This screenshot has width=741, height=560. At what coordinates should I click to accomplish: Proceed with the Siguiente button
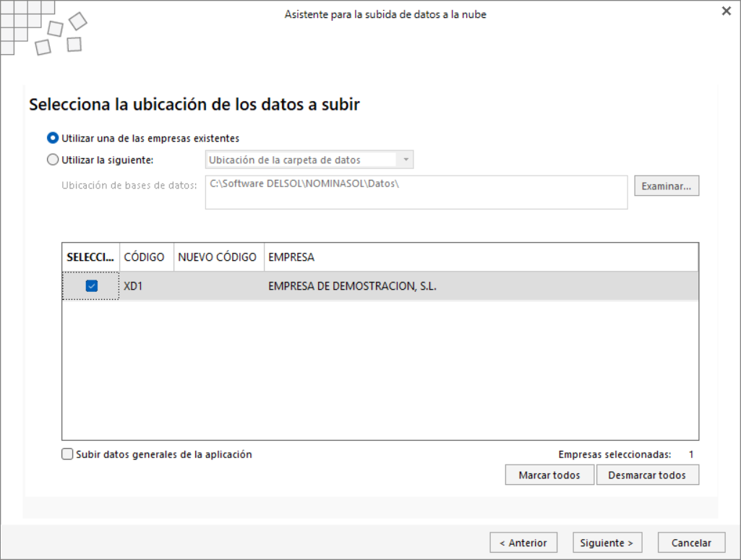(607, 543)
